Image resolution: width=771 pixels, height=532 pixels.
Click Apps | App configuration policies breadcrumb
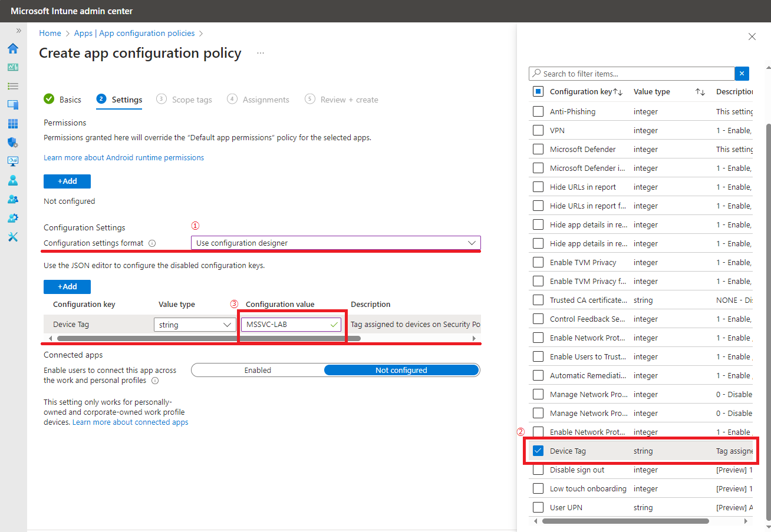click(134, 33)
